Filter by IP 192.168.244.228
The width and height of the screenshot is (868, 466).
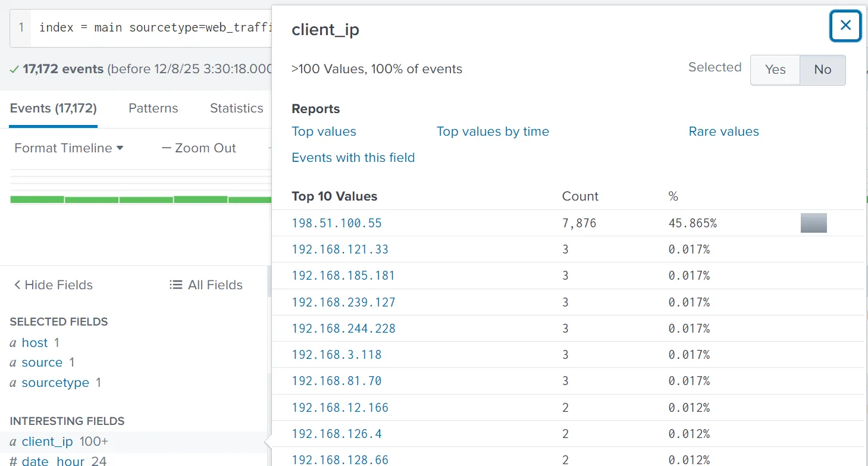[x=343, y=329]
